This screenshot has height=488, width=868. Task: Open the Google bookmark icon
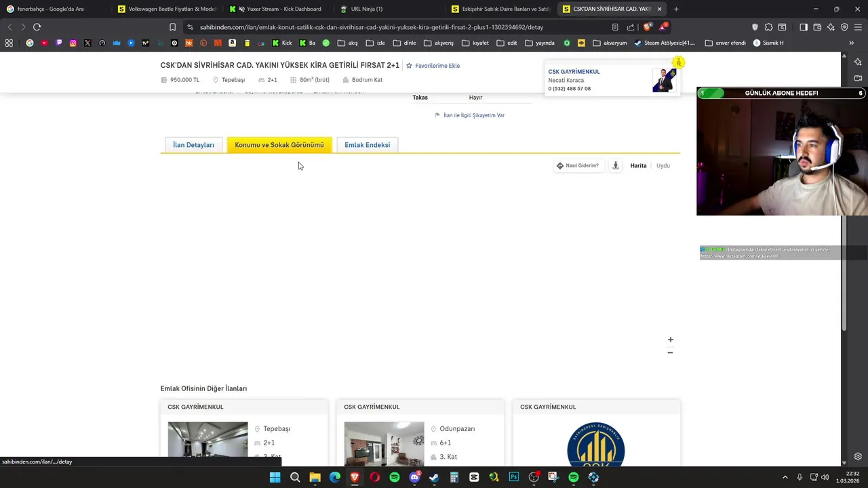coord(30,43)
